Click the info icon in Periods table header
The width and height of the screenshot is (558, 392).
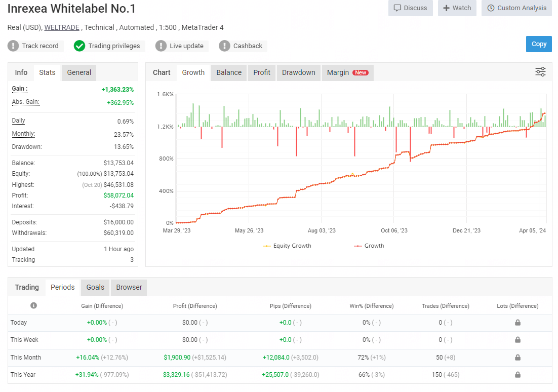point(33,305)
